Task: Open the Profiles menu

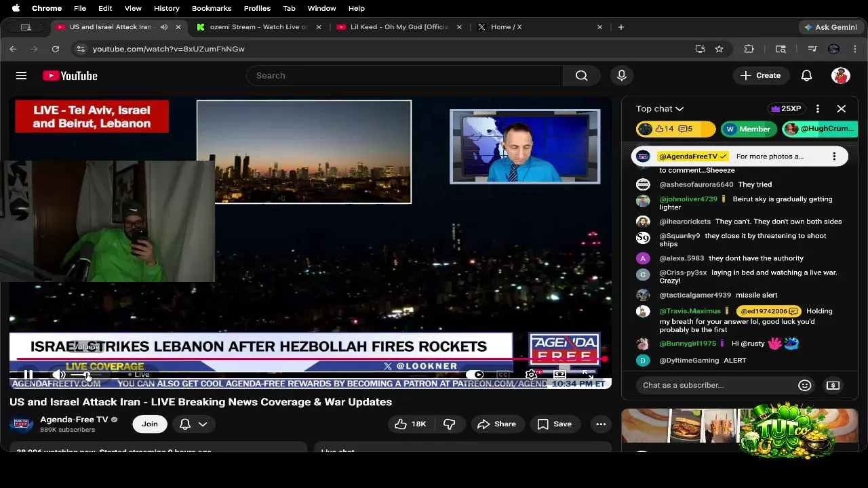Action: click(257, 8)
